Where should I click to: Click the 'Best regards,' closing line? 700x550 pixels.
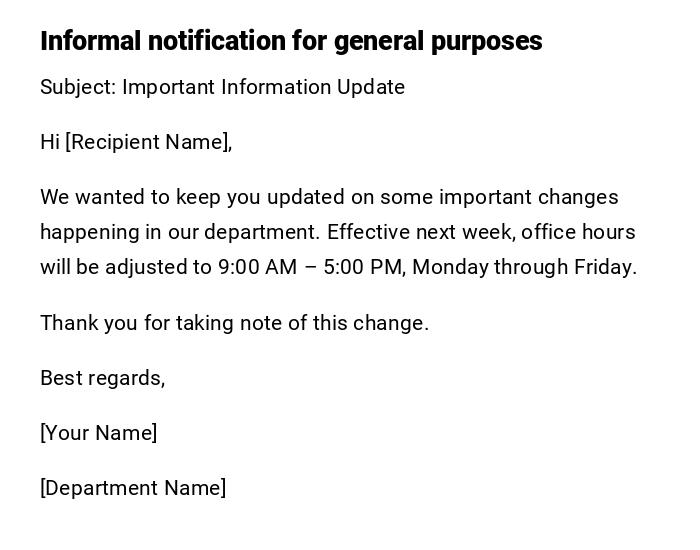tap(102, 378)
